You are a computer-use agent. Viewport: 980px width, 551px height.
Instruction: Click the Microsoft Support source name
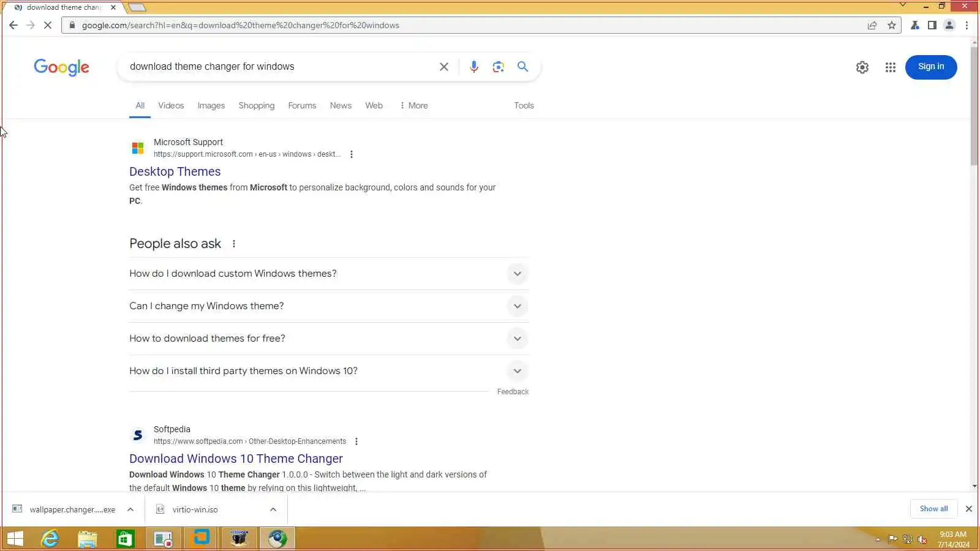click(x=188, y=142)
